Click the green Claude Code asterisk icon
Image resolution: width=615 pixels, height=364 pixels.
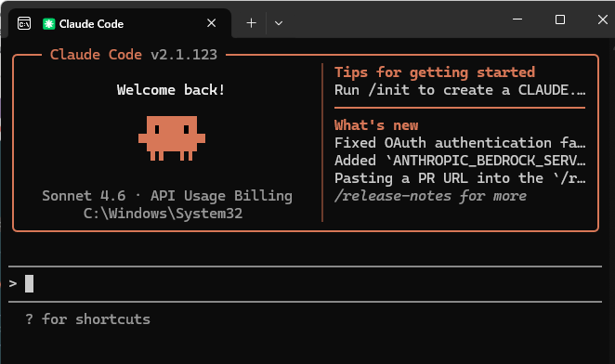tap(48, 24)
